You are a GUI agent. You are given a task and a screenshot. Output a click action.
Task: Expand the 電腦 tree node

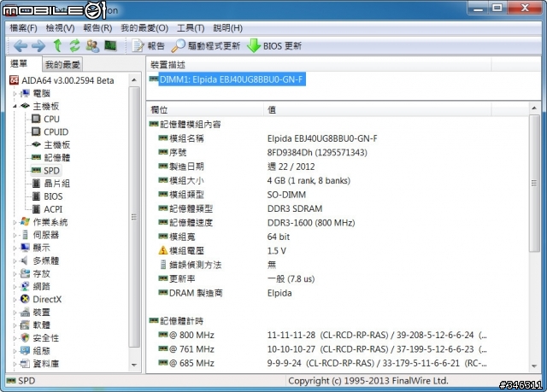coord(15,94)
